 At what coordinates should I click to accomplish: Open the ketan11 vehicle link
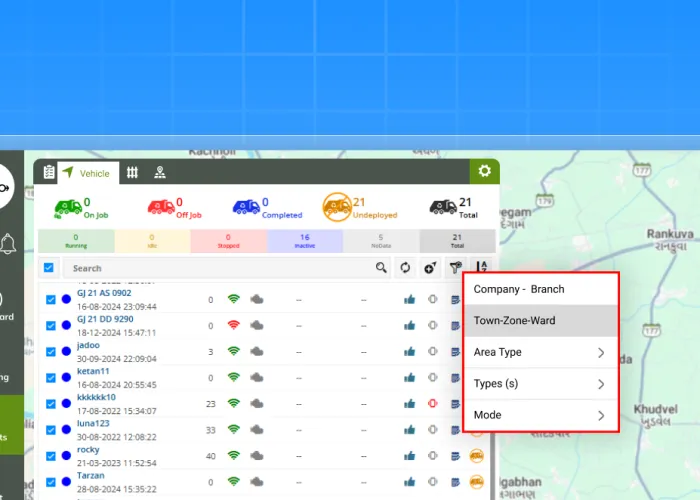92,371
